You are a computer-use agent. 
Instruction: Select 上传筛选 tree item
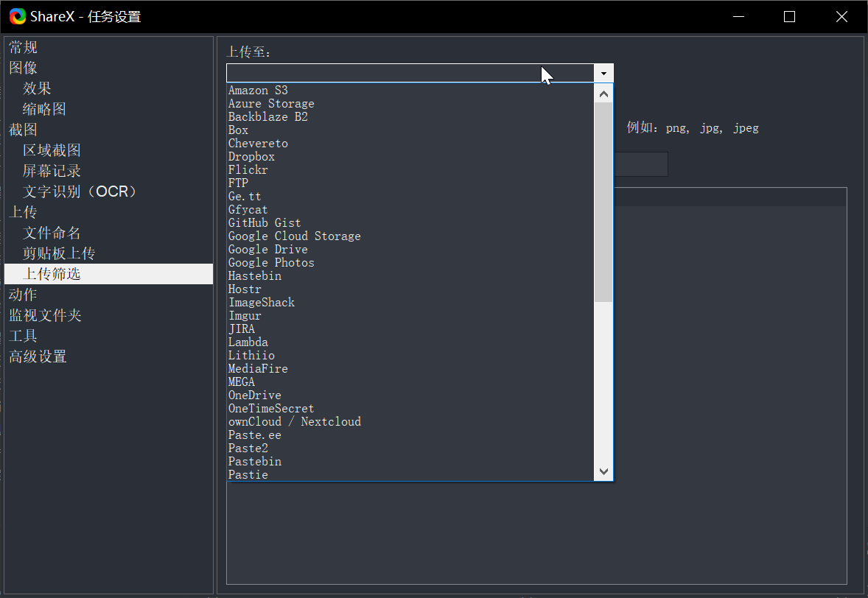coord(108,274)
